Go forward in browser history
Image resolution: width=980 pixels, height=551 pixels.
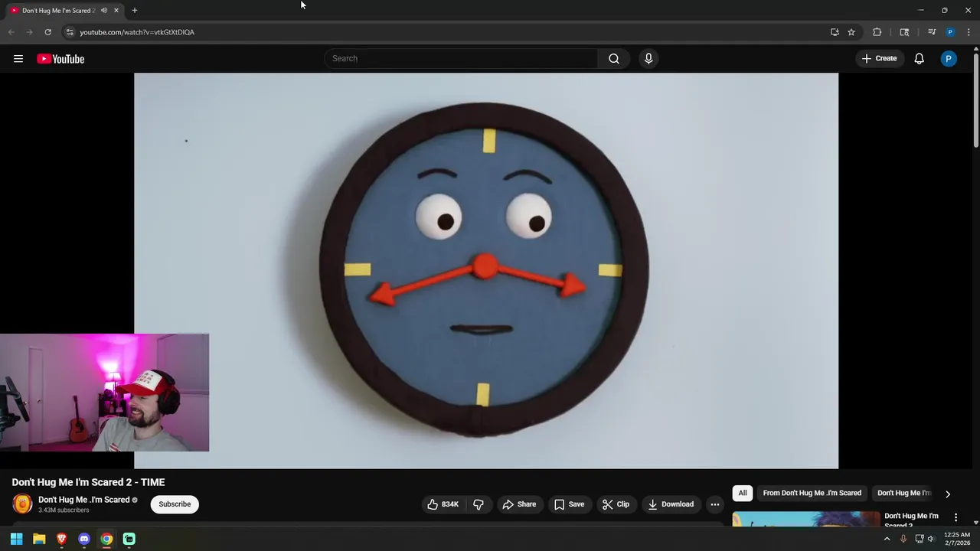[29, 32]
